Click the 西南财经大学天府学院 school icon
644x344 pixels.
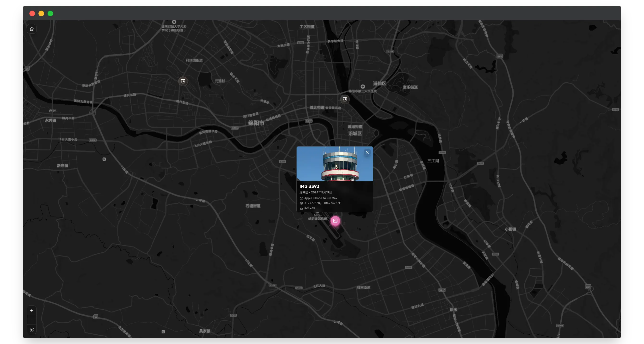(174, 22)
